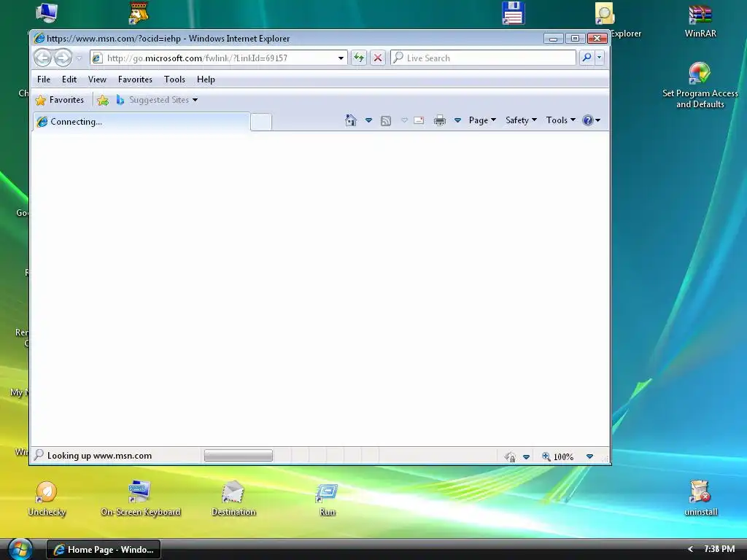
Task: Open a new blank tab button
Action: [x=261, y=122]
